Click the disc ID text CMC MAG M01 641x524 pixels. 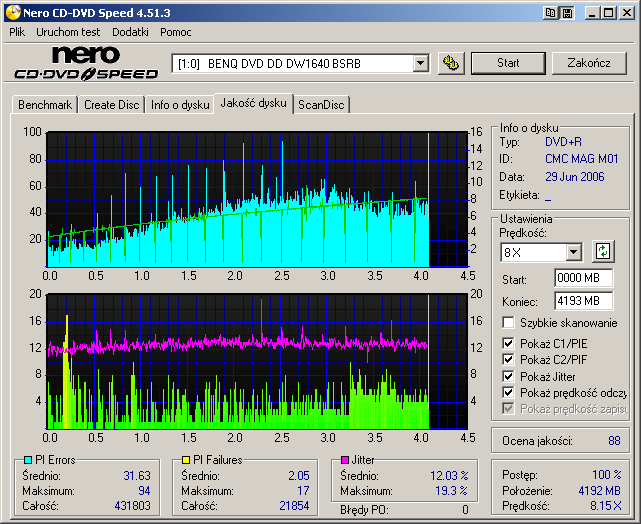tap(581, 159)
